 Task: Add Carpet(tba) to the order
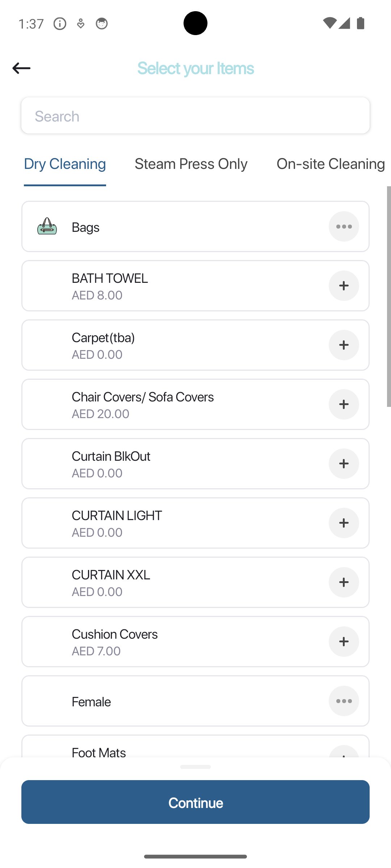344,345
